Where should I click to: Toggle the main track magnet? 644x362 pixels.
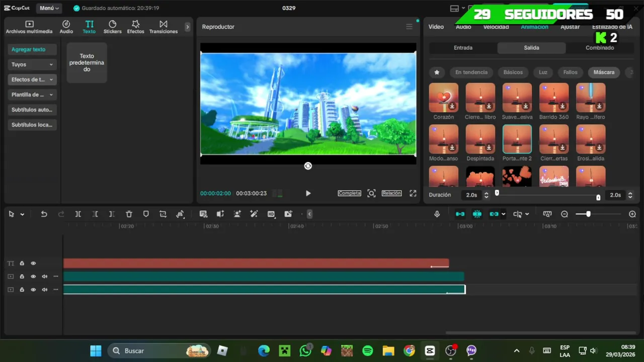pos(460,214)
